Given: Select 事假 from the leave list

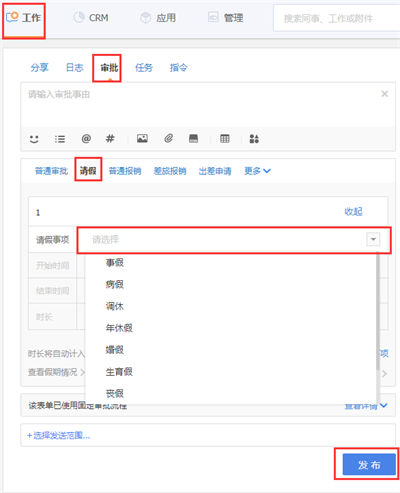Looking at the screenshot, I should pos(115,262).
